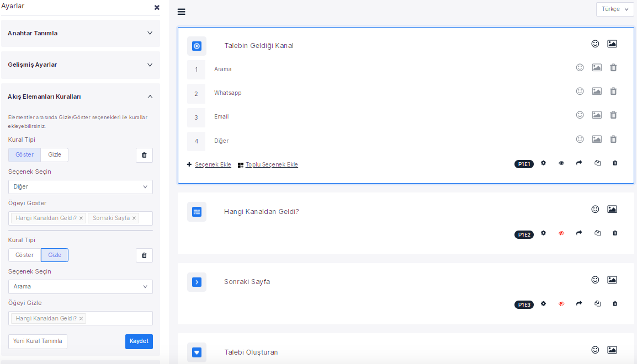Click the Seçenek Ekle link
The image size is (637, 364).
pyautogui.click(x=213, y=165)
